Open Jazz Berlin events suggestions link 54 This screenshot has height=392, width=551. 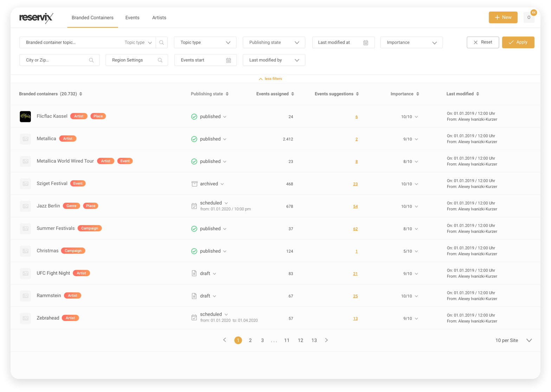355,207
